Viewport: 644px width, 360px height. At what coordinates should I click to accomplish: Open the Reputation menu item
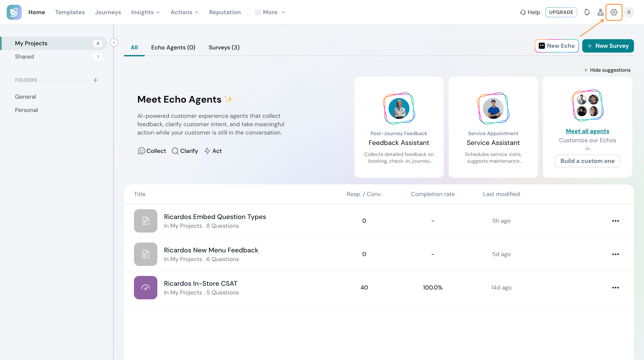tap(225, 12)
